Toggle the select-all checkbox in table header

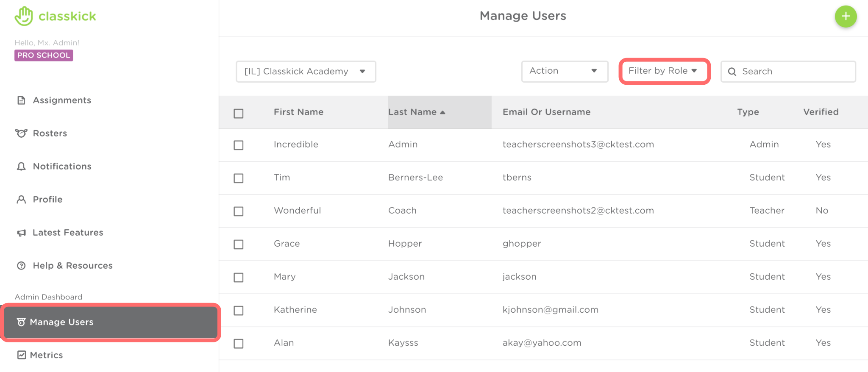click(239, 114)
